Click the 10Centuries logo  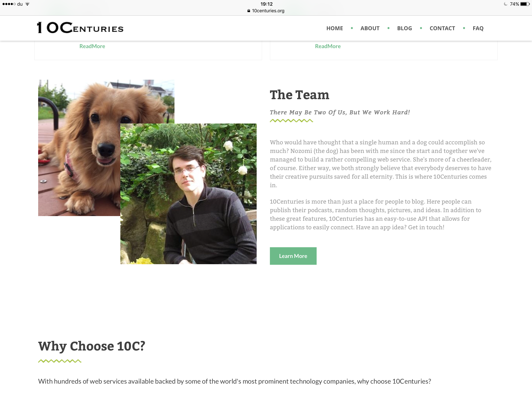pos(80,27)
